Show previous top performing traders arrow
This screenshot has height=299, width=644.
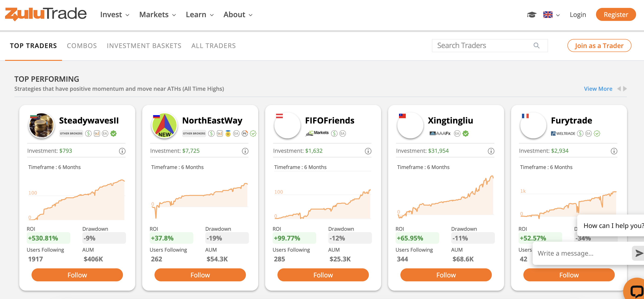tap(619, 89)
